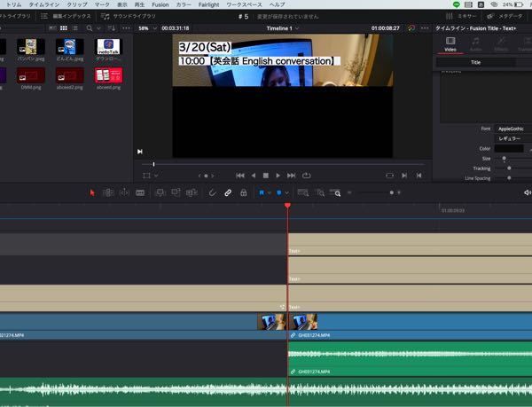This screenshot has height=407, width=532.
Task: Toggle the position lock icon
Action: [x=243, y=192]
